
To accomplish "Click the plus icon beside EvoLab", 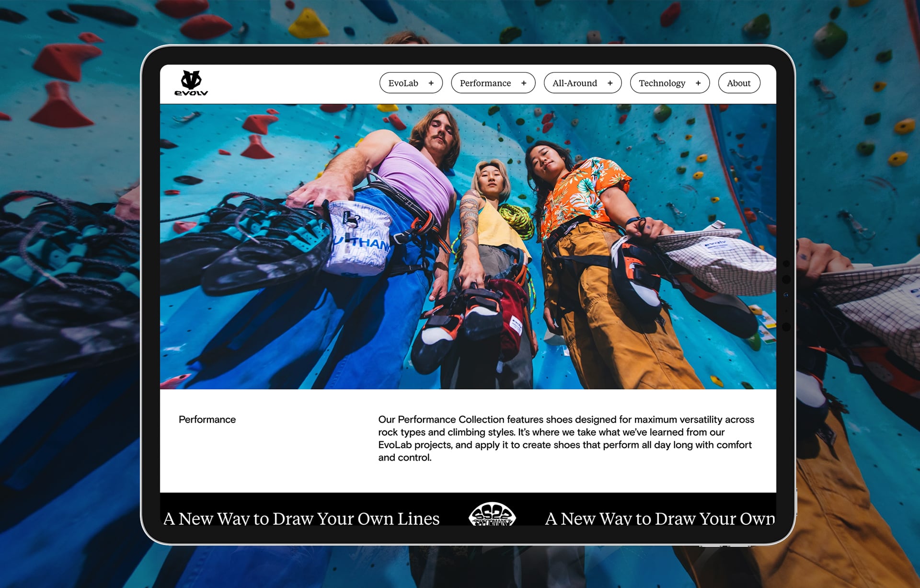I will (431, 83).
